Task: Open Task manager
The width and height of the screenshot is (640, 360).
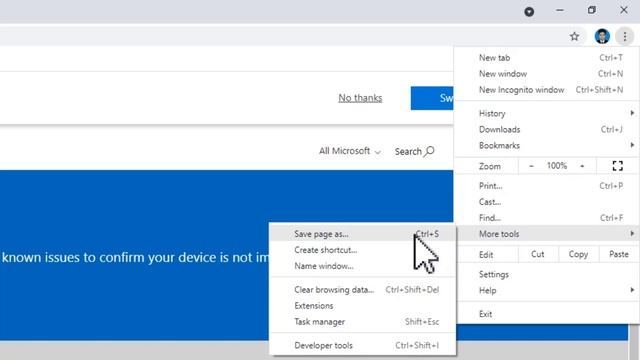Action: 362,322
